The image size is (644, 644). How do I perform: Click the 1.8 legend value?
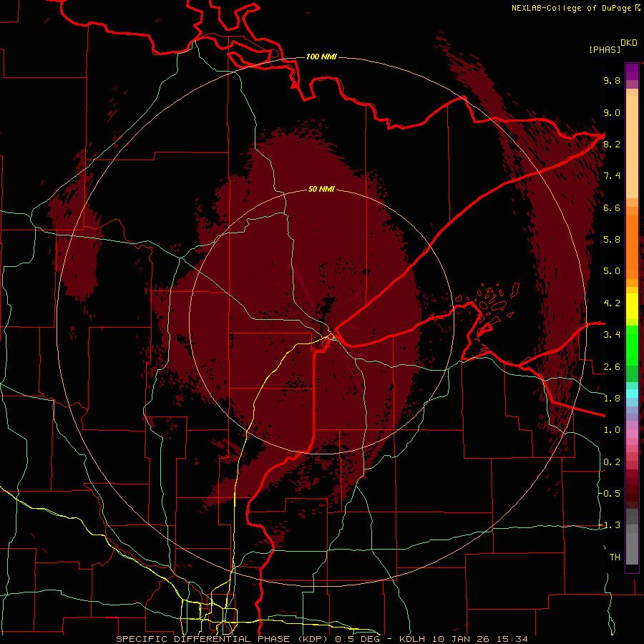[x=612, y=399]
